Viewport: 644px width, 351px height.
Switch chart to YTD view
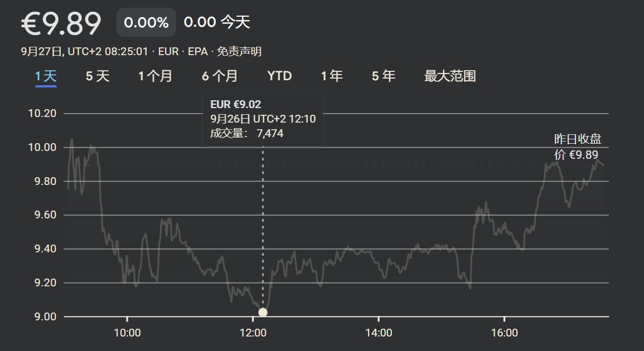[x=279, y=76]
